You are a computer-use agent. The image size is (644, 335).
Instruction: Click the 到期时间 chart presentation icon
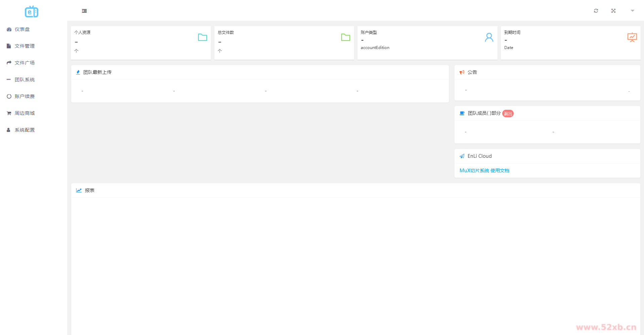(632, 37)
